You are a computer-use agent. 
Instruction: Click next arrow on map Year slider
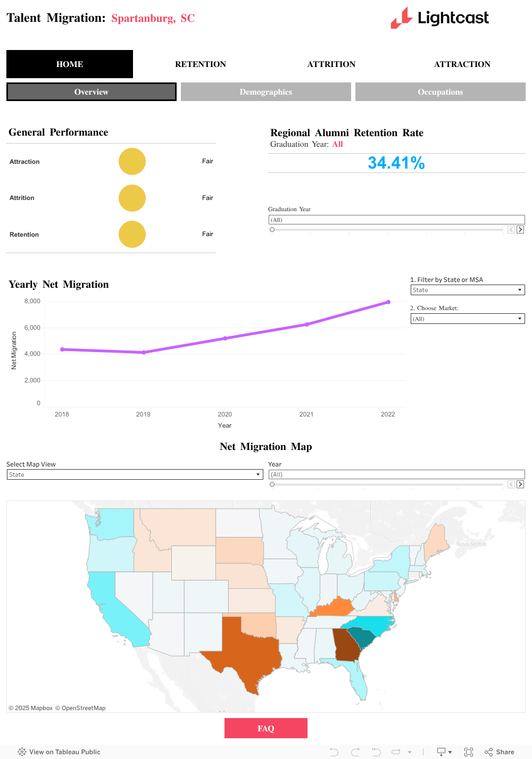[520, 485]
